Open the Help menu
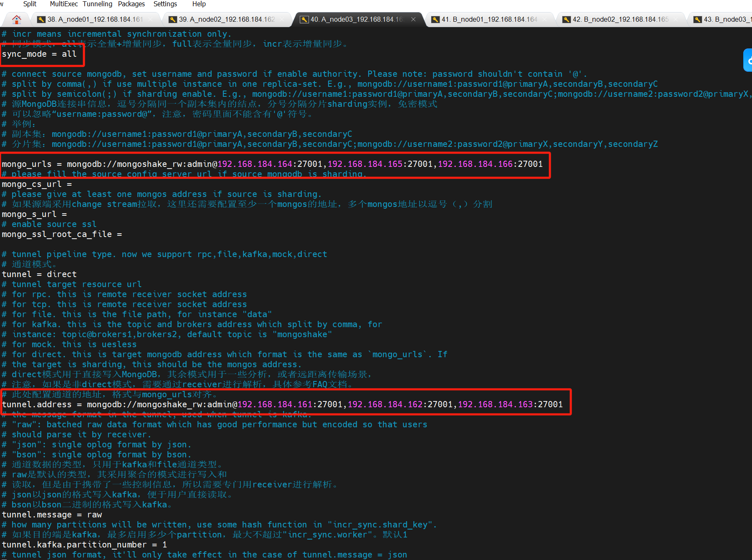The image size is (752, 560). pyautogui.click(x=199, y=4)
